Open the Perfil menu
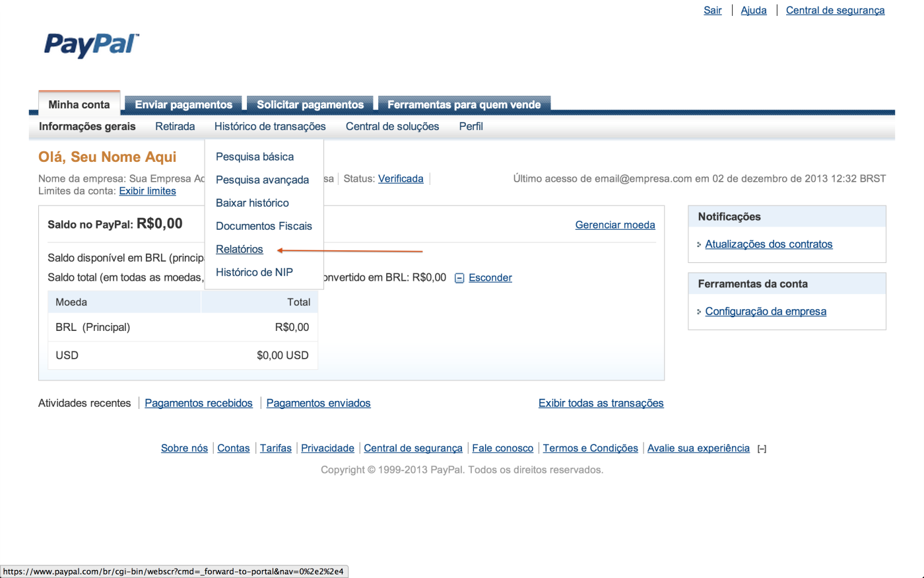This screenshot has height=578, width=924. pos(471,126)
